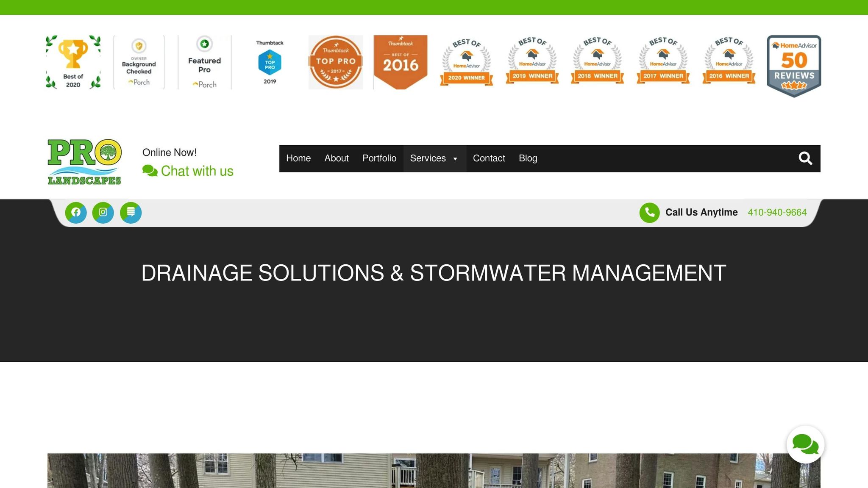Open the floating chat bubble widget
868x488 pixels.
point(805,444)
